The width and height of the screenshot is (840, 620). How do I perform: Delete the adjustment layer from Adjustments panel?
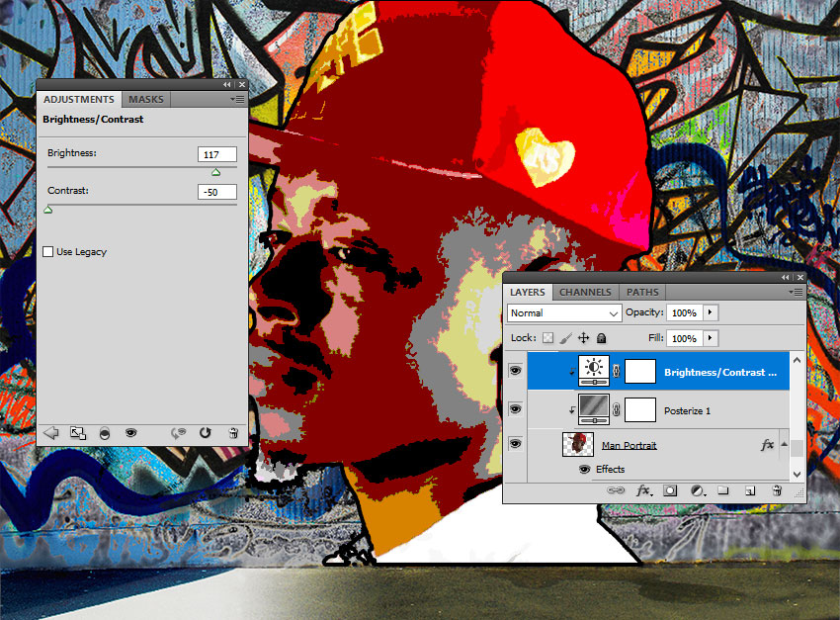tap(233, 432)
